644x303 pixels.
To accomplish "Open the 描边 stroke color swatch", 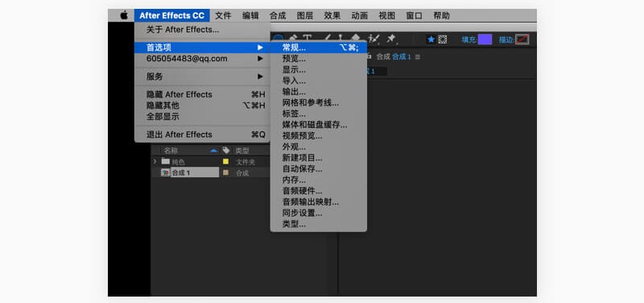I will pos(522,39).
